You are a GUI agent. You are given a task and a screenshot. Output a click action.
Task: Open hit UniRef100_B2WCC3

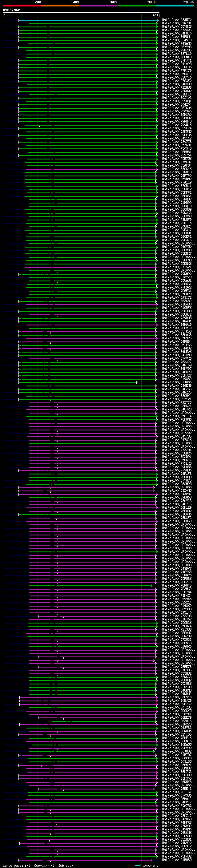point(177,676)
